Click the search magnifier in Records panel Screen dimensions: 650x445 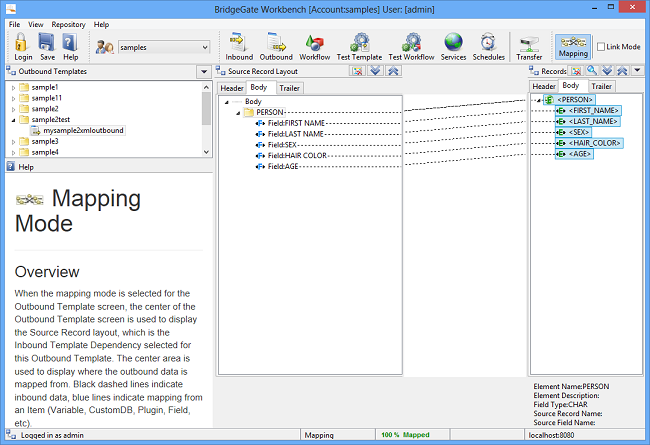pyautogui.click(x=592, y=71)
